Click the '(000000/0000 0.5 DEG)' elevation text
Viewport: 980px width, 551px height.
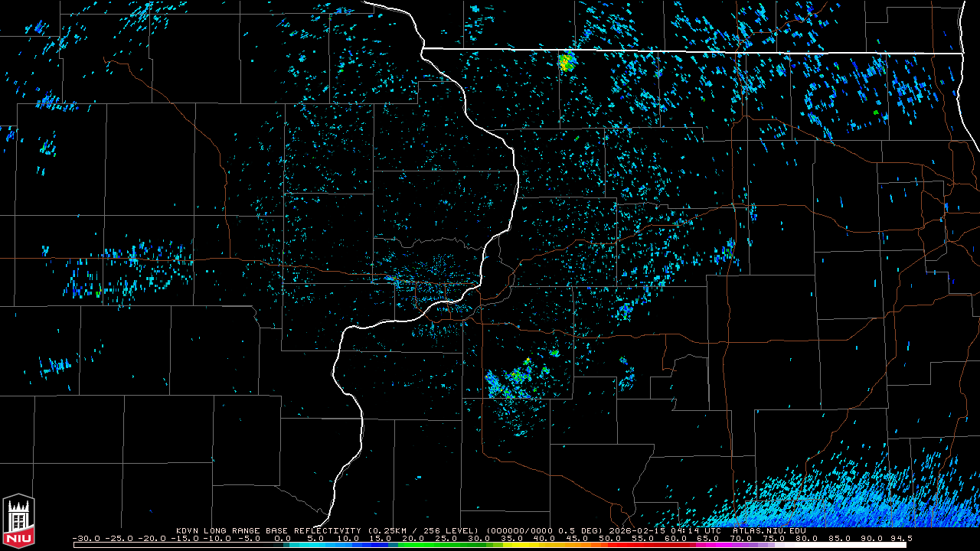pos(543,530)
